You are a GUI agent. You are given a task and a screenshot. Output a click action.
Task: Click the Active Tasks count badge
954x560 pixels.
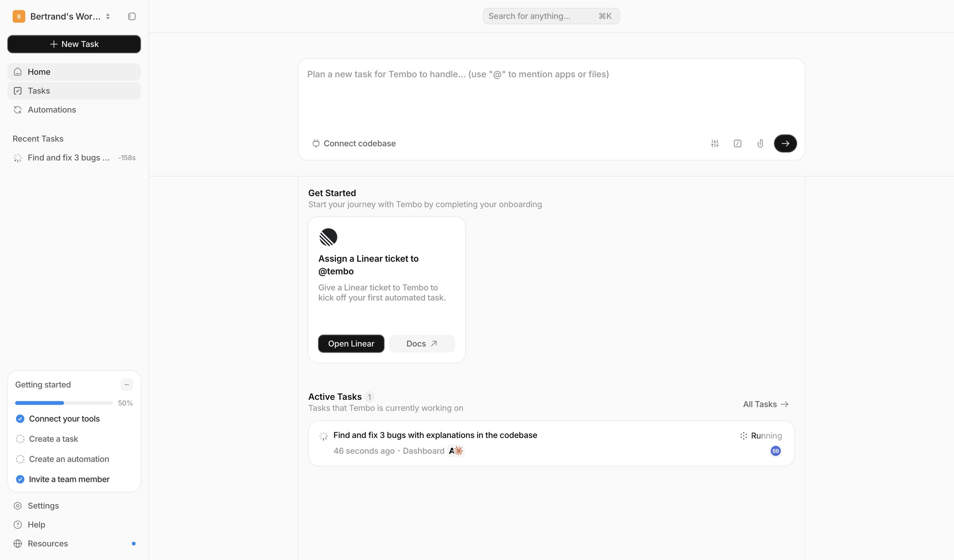369,397
